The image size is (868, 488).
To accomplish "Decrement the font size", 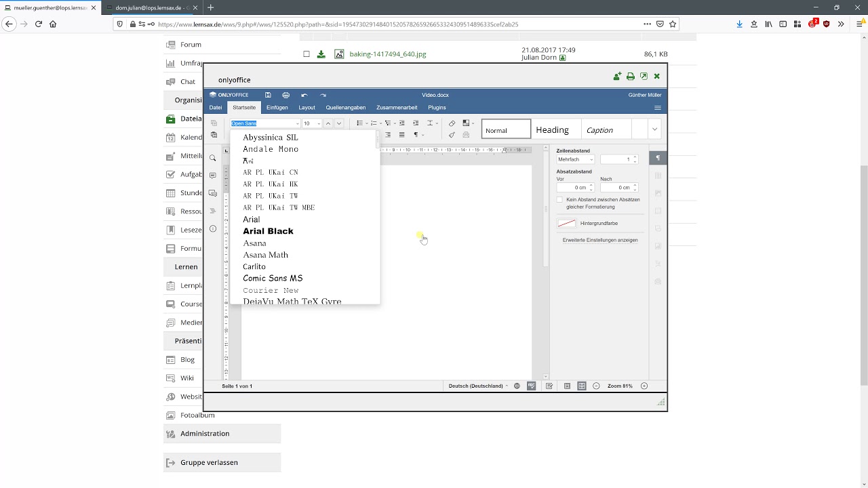I will click(x=339, y=123).
